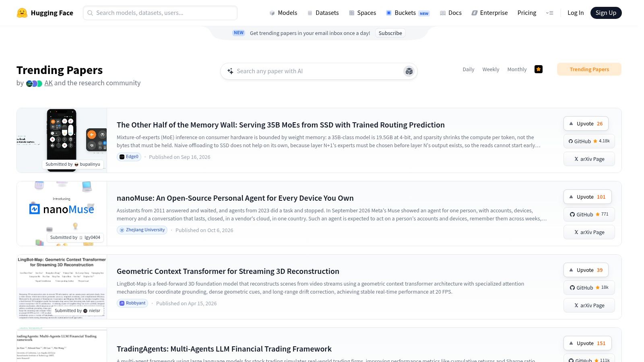Click the AI cube icon in paper search
644x362 pixels.
click(409, 71)
